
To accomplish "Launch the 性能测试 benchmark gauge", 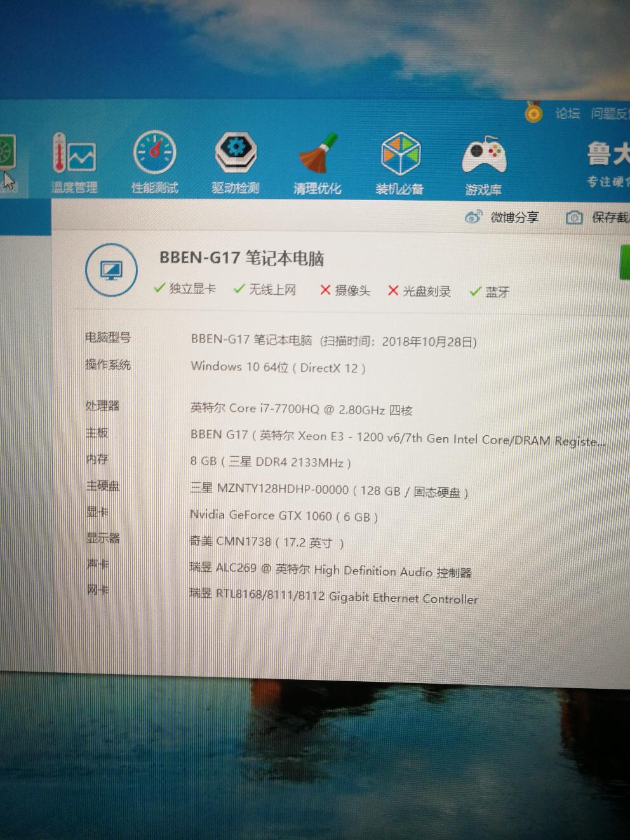I will pos(154,163).
